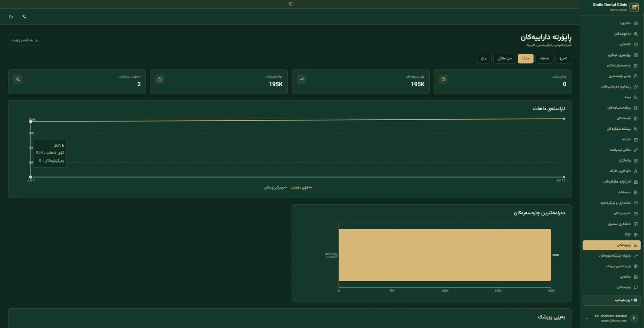This screenshot has width=644, height=328.
Task: Toggle کۆی داهات series in chart legend
Action: coord(301,188)
